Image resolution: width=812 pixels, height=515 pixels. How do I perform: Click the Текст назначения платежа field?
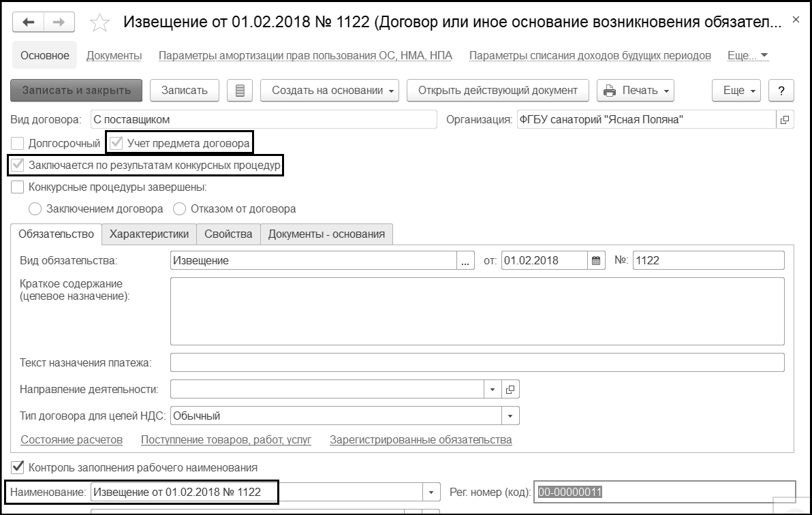(477, 362)
